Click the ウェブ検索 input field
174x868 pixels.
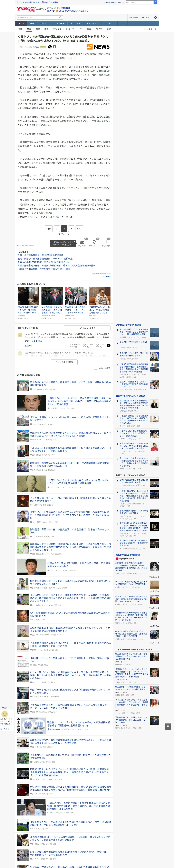[x=139, y=2]
